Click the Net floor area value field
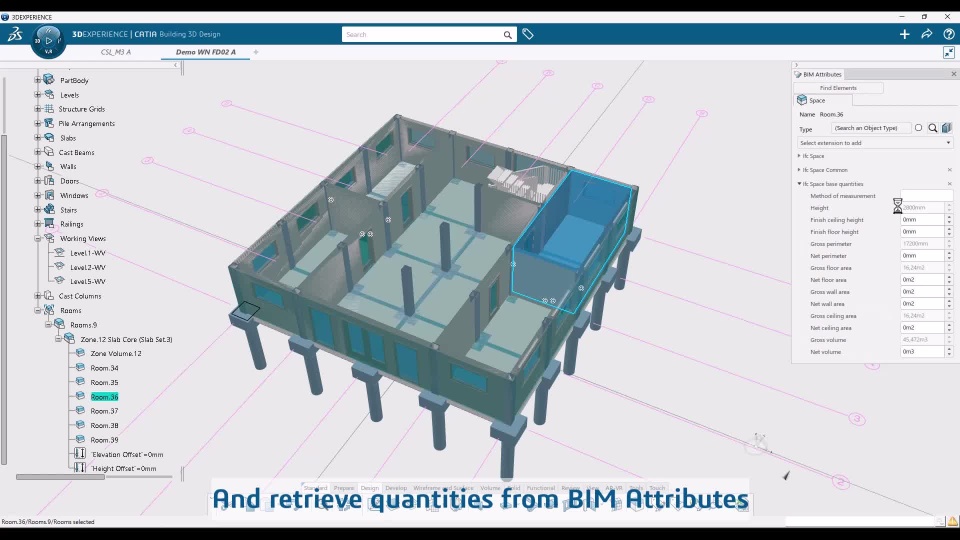 [x=922, y=280]
